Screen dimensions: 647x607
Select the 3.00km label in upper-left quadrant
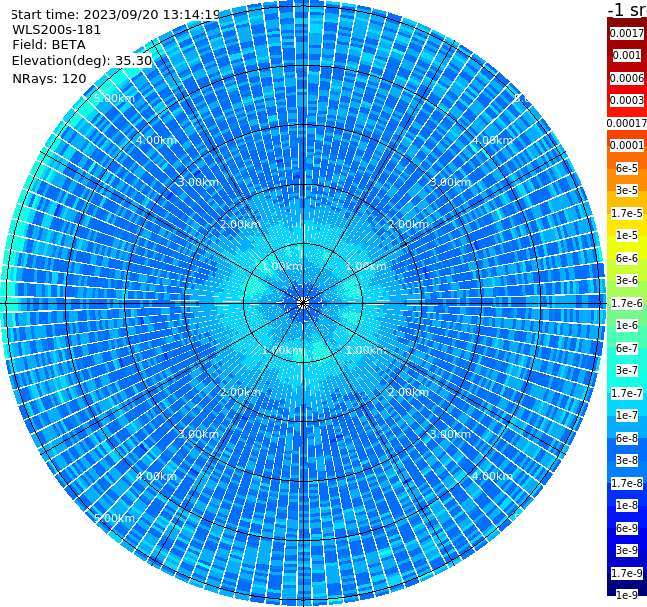198,182
